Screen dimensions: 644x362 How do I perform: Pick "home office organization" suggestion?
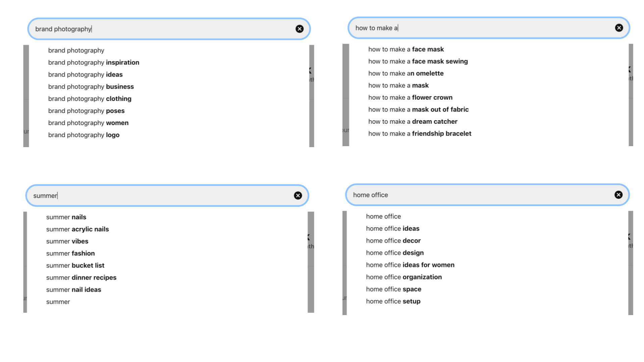click(404, 277)
